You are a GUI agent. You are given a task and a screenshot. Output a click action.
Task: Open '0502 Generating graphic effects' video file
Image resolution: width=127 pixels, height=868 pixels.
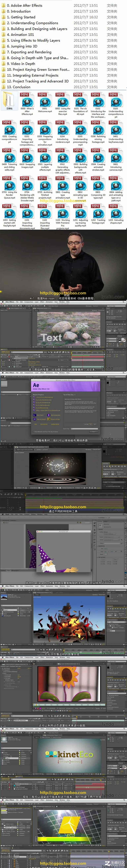[63, 161]
